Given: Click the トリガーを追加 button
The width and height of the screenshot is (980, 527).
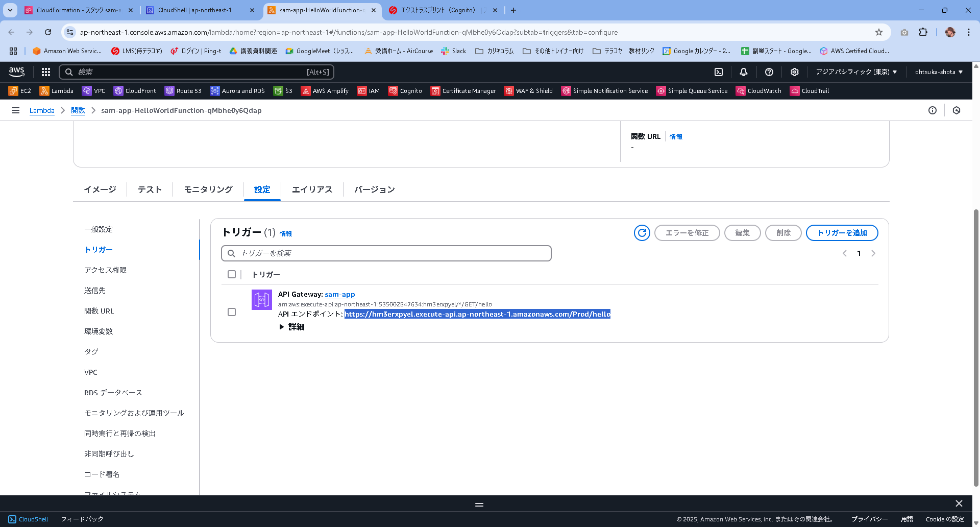Looking at the screenshot, I should click(842, 232).
